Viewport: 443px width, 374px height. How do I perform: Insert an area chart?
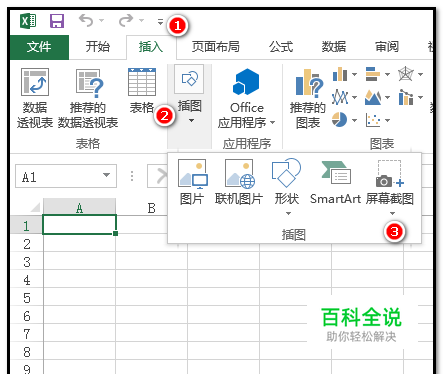coord(373,97)
